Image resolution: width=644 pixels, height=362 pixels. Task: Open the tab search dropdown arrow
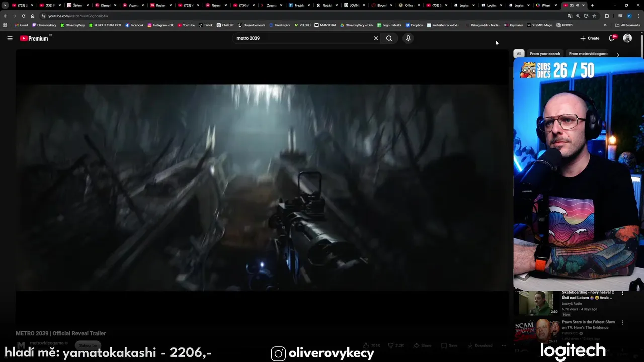pyautogui.click(x=5, y=5)
